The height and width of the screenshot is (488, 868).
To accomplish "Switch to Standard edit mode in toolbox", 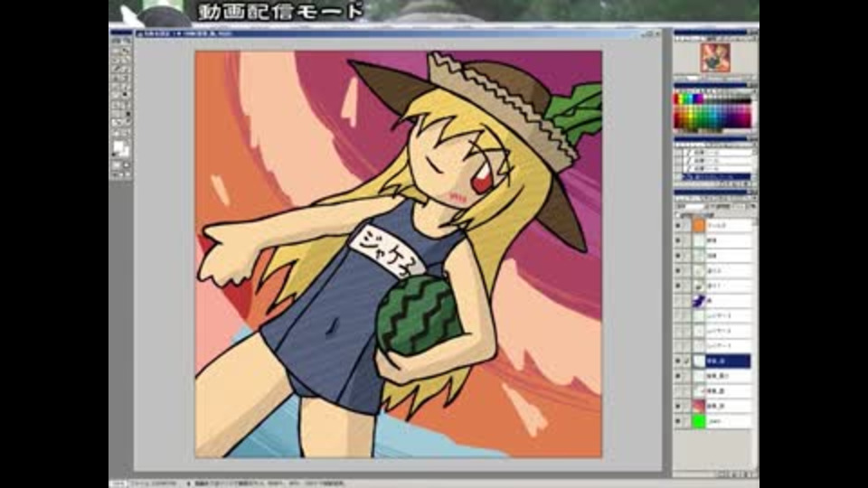I will (117, 164).
